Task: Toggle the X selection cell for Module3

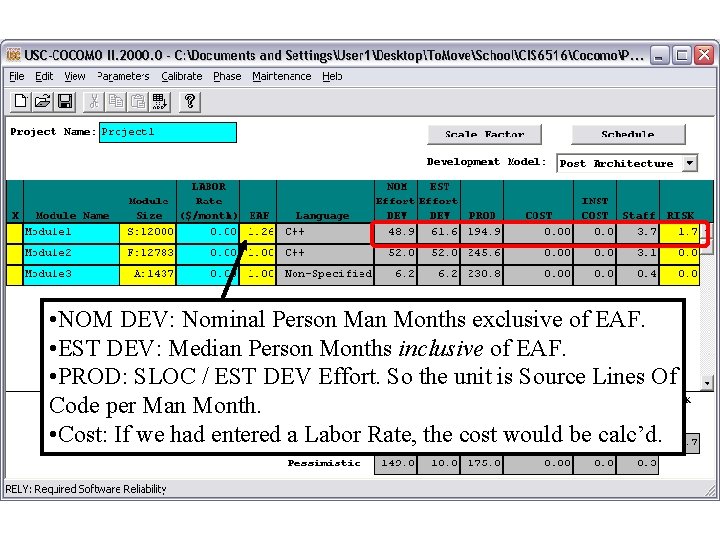Action: 14,274
